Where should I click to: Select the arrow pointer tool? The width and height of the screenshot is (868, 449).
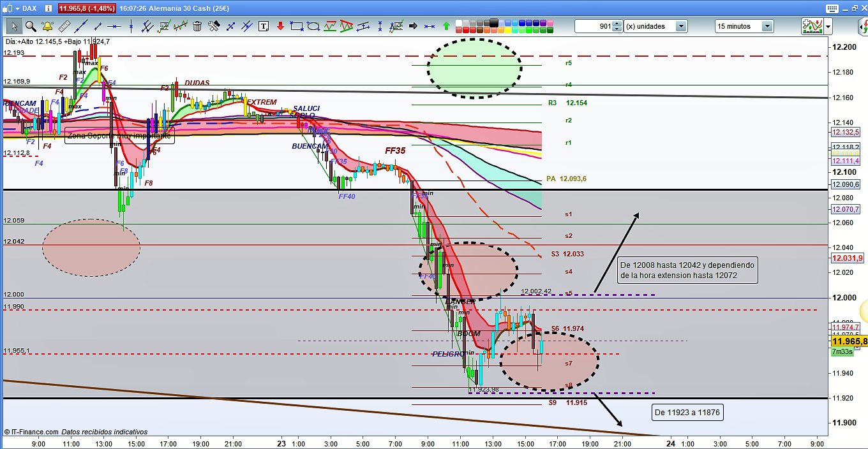13,26
